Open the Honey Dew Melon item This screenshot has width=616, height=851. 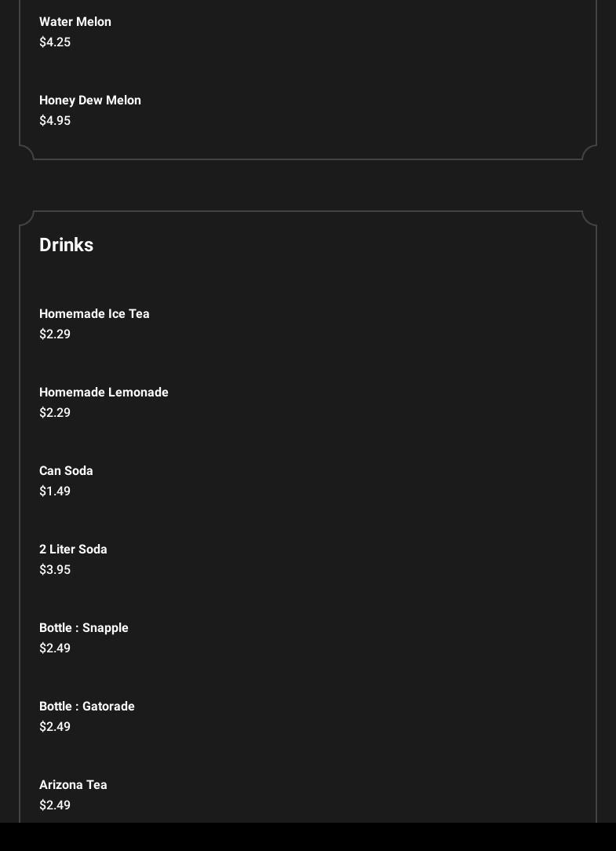pos(90,100)
